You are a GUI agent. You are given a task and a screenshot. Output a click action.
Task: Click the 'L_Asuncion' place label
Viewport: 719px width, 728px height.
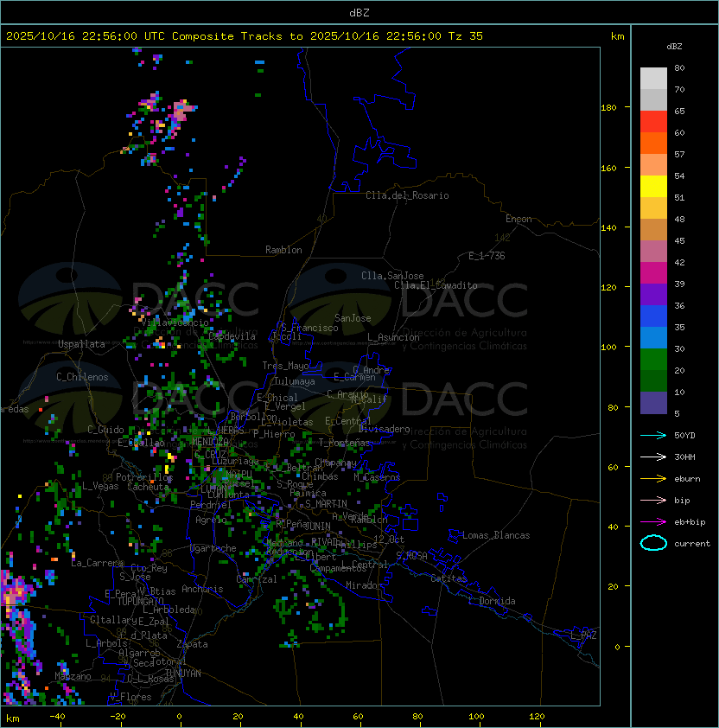(393, 337)
